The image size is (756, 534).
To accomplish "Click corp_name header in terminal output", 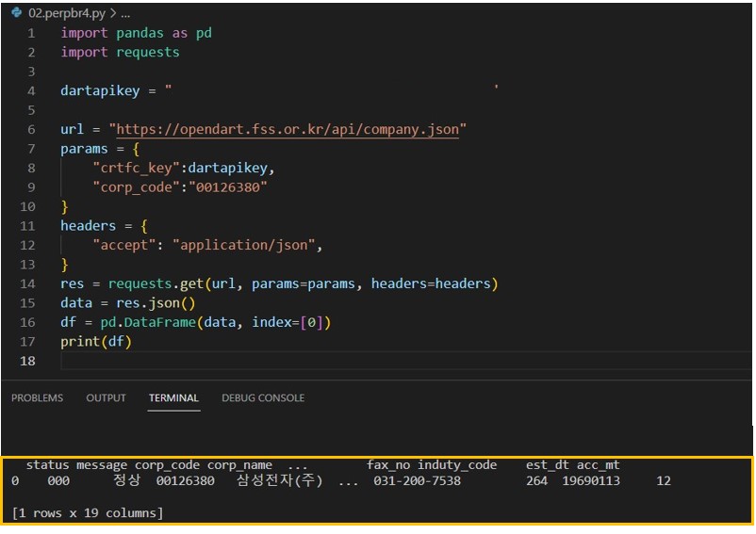I will [x=239, y=465].
